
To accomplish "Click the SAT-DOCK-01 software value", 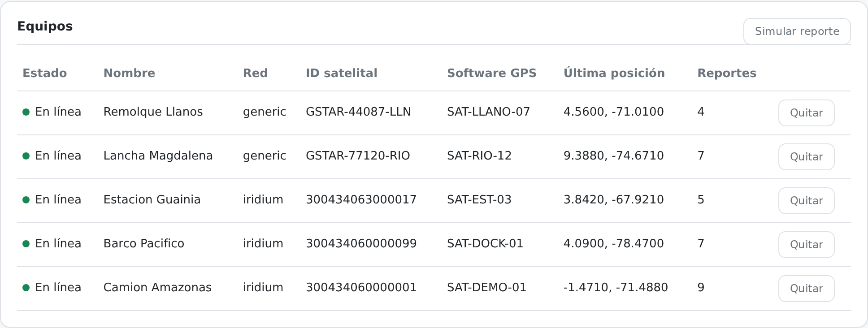I will tap(485, 244).
